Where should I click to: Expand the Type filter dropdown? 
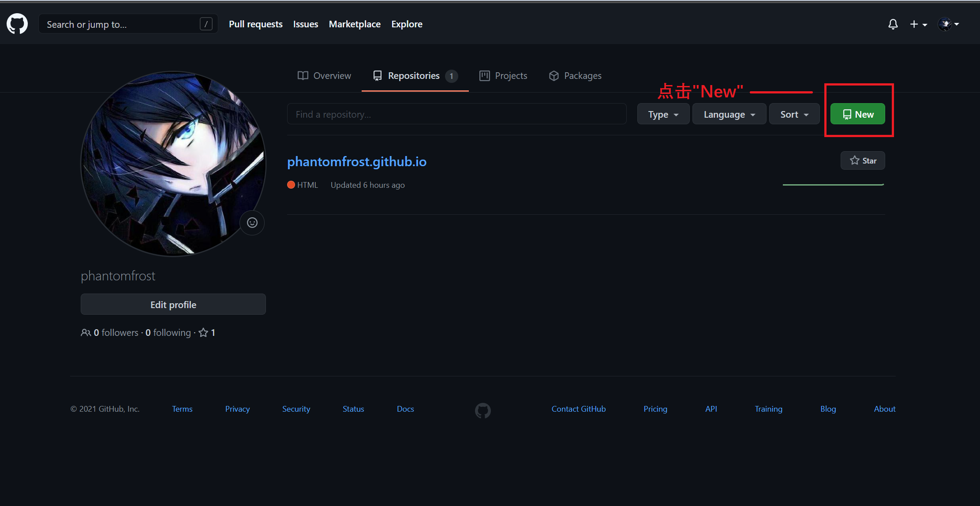point(663,114)
